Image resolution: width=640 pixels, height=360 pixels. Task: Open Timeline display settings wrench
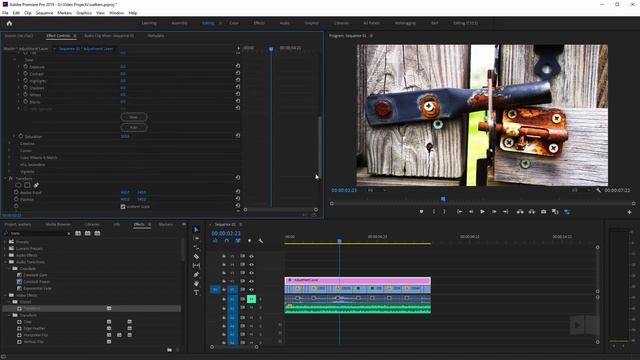click(x=260, y=241)
